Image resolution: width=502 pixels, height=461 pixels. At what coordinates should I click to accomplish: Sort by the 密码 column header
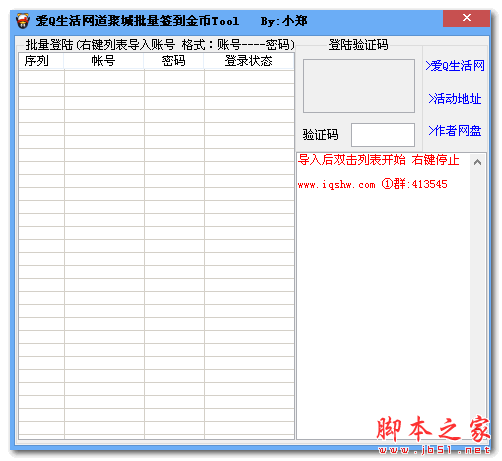point(174,61)
